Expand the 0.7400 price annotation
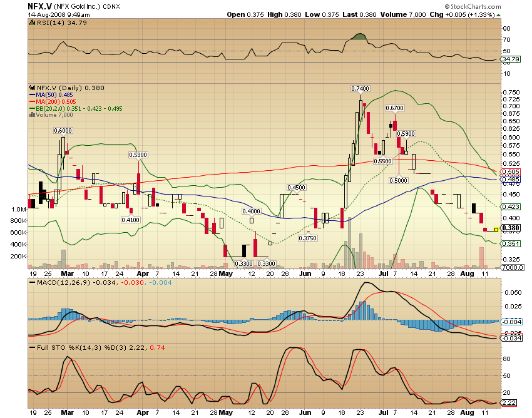The image size is (532, 418). 360,89
